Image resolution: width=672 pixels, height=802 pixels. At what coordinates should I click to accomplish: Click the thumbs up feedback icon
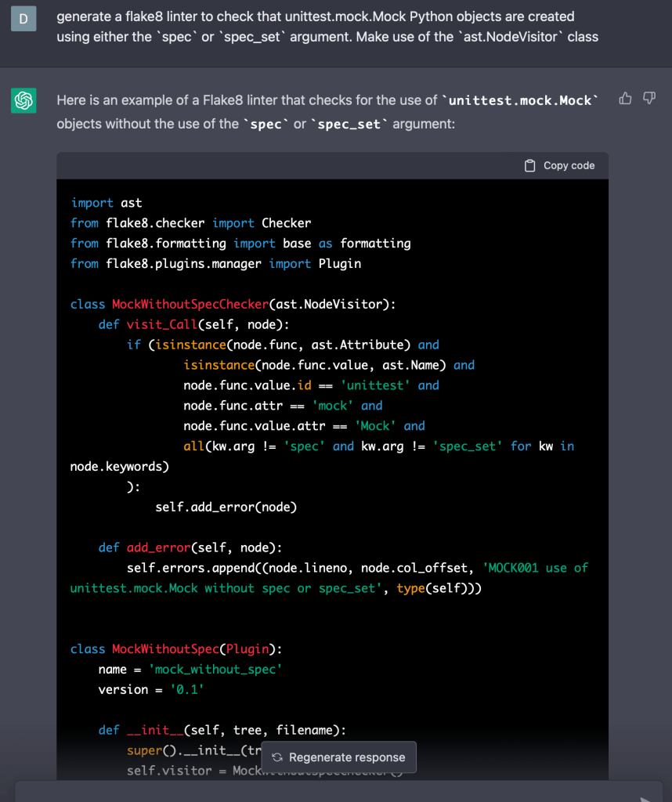[625, 98]
